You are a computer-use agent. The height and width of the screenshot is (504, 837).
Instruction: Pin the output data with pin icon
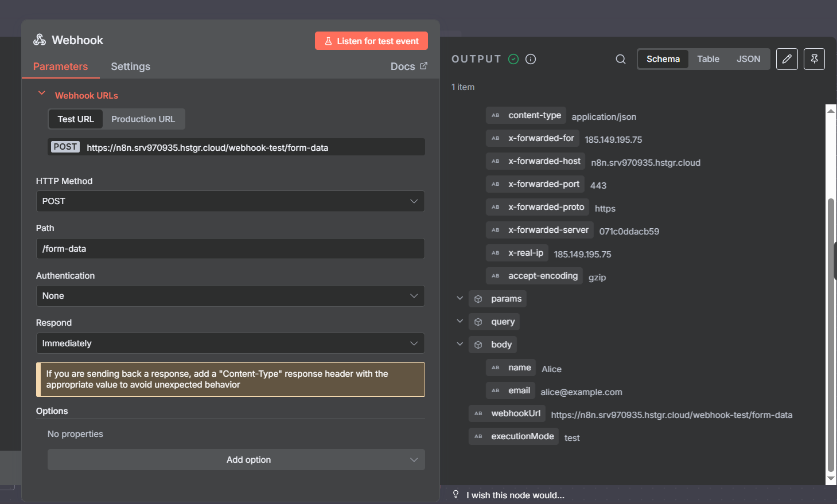(813, 59)
